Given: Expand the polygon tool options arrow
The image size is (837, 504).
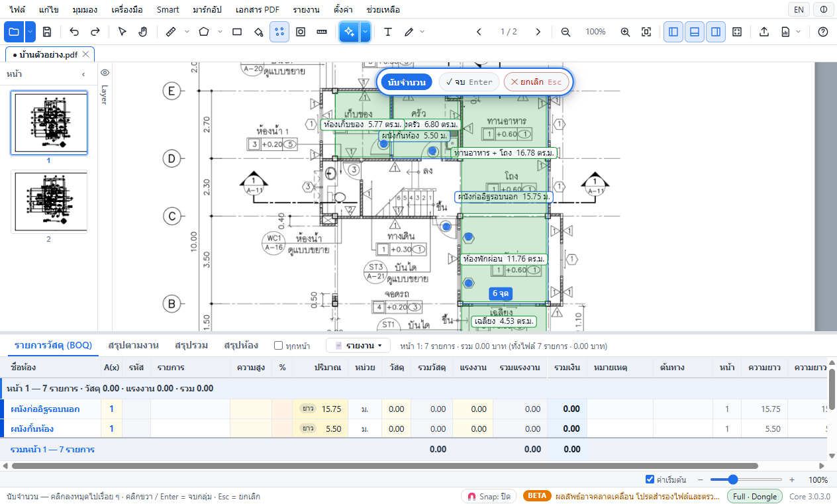Looking at the screenshot, I should point(220,32).
